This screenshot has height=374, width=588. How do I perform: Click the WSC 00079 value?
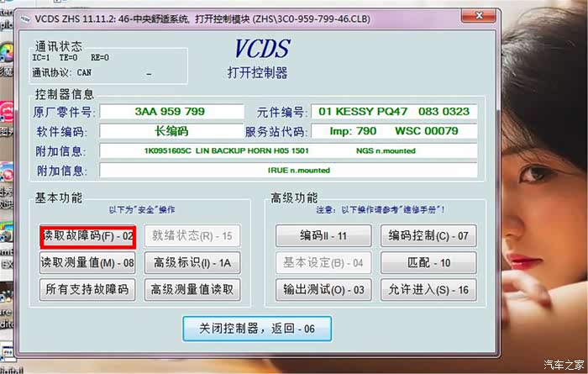click(x=427, y=131)
